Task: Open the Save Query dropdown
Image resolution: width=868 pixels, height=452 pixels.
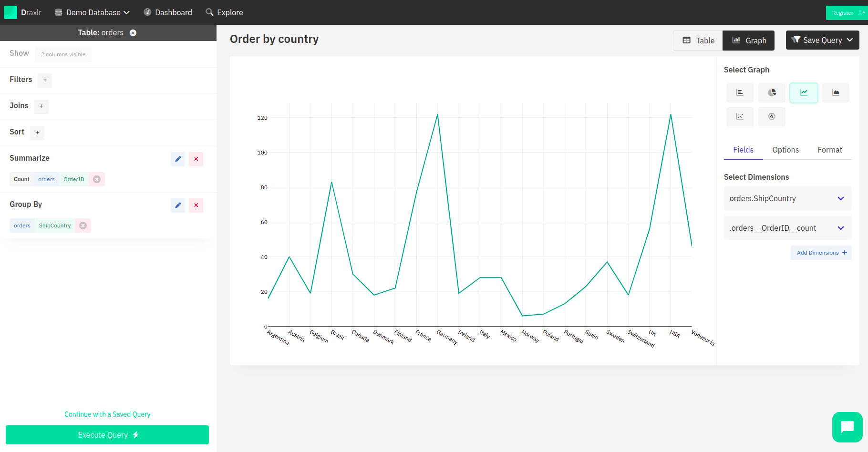Action: [823, 40]
